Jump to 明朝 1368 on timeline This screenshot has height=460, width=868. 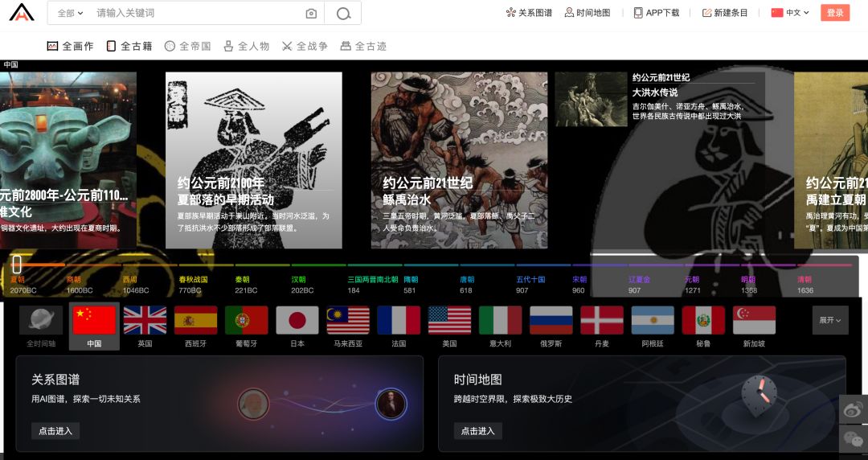coord(748,285)
